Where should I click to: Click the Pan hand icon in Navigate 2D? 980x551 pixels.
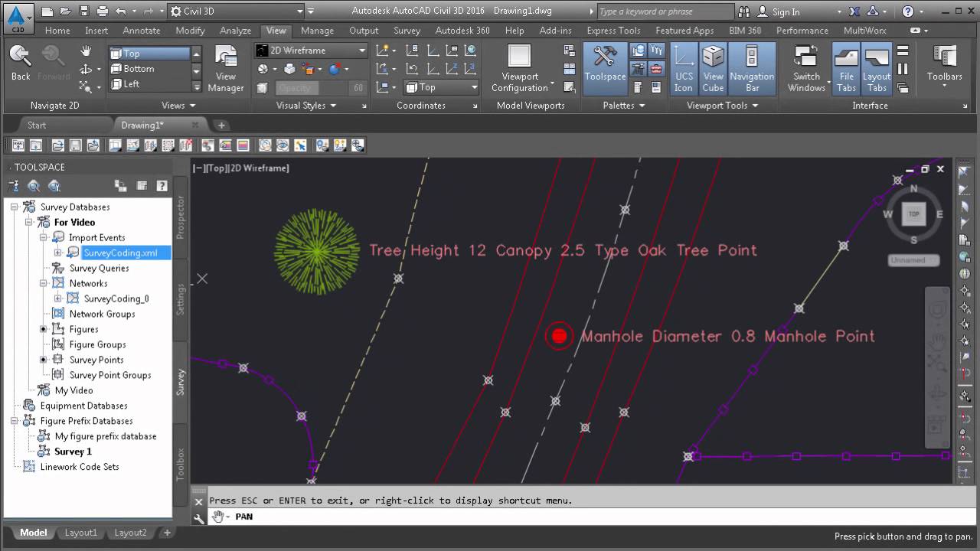(86, 51)
